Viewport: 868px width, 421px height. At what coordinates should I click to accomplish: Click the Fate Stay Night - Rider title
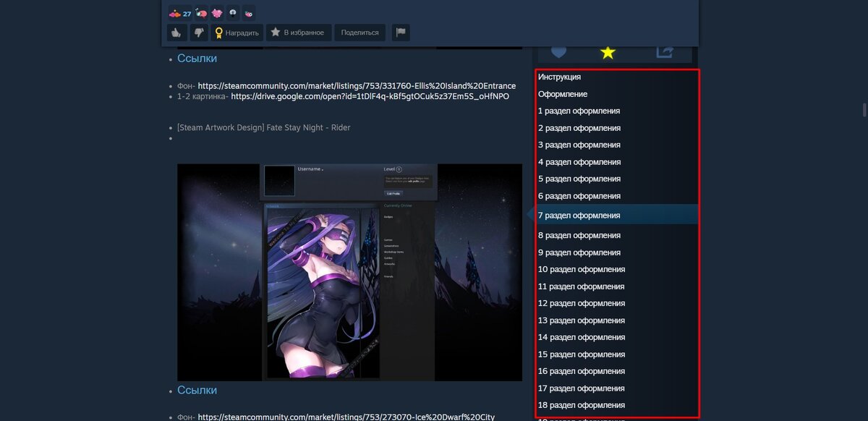263,127
